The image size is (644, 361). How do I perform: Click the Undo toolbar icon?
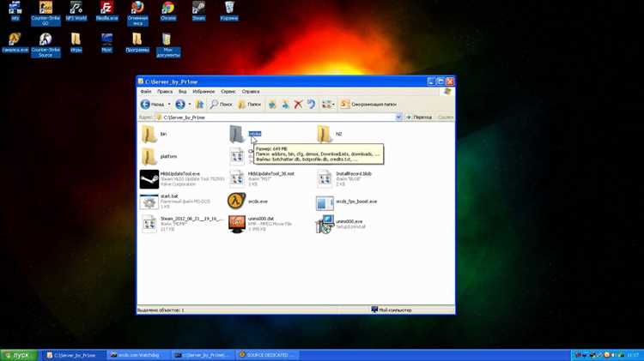(312, 105)
